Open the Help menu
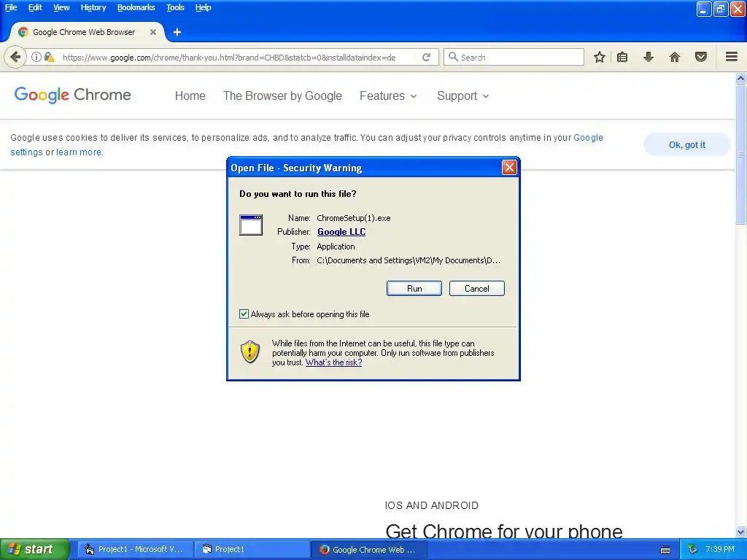Viewport: 747px width, 560px height. pos(203,7)
